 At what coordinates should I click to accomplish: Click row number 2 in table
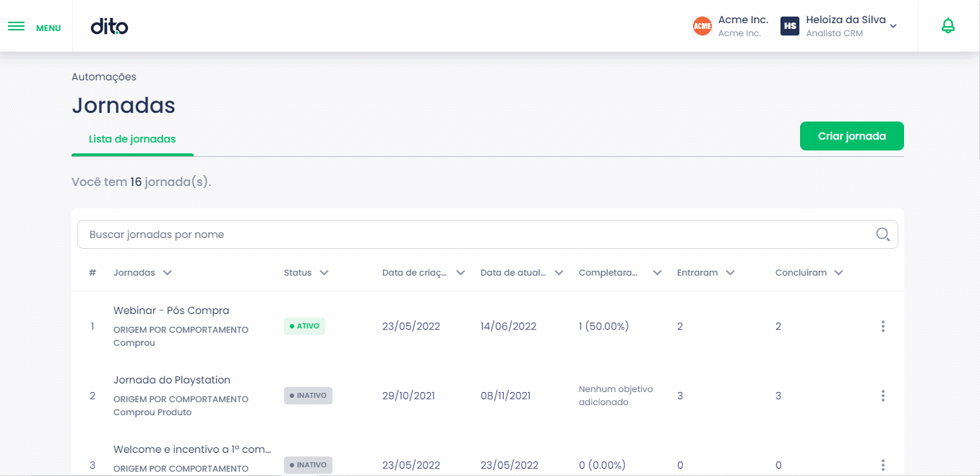click(93, 396)
